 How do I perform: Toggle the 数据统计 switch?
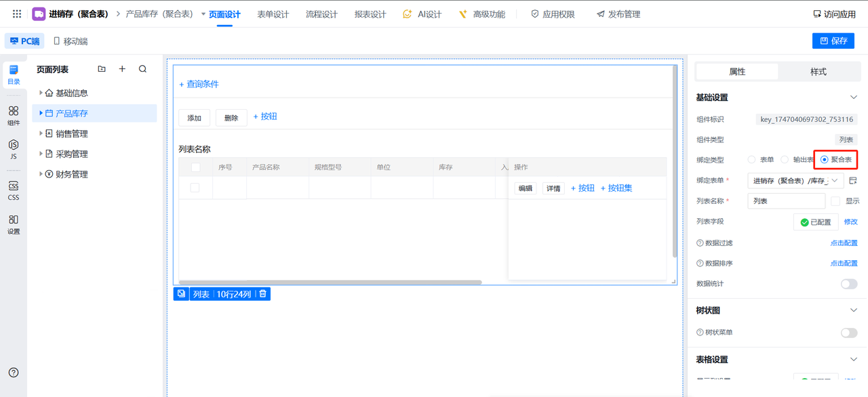point(848,284)
